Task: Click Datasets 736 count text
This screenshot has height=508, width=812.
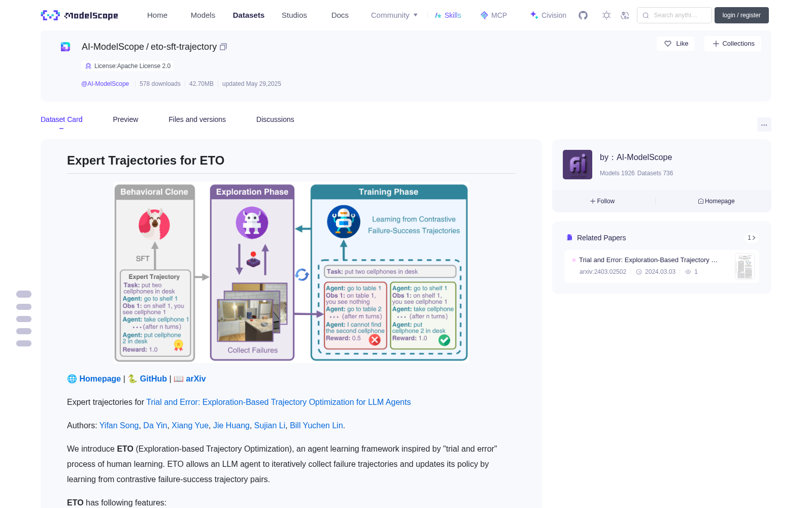Action: [655, 173]
